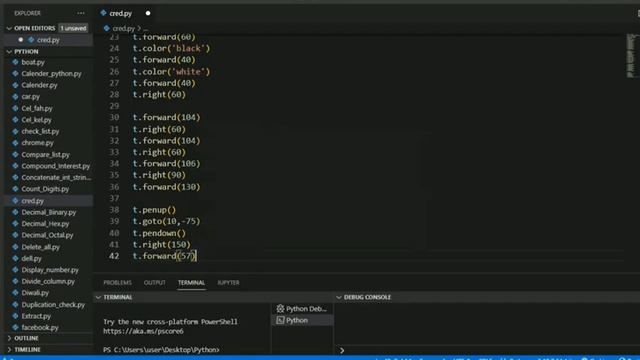Open Display_number.py file

(50, 270)
